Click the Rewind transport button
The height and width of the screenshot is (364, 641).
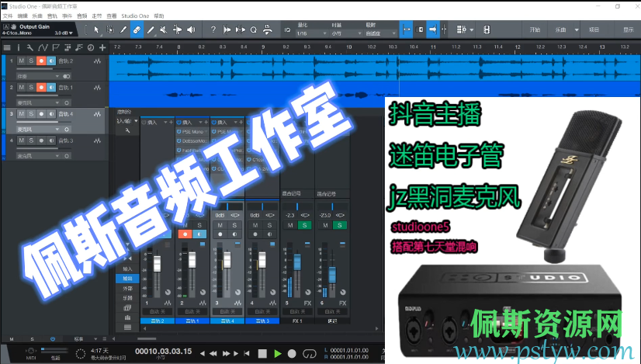[x=213, y=353]
